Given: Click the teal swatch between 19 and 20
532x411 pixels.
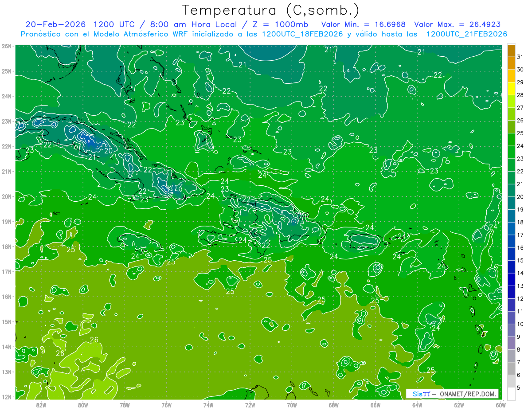Looking at the screenshot, I should [x=511, y=203].
